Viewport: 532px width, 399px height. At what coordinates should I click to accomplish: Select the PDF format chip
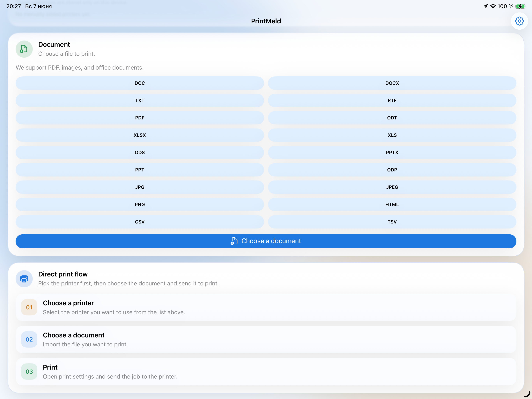pos(140,118)
